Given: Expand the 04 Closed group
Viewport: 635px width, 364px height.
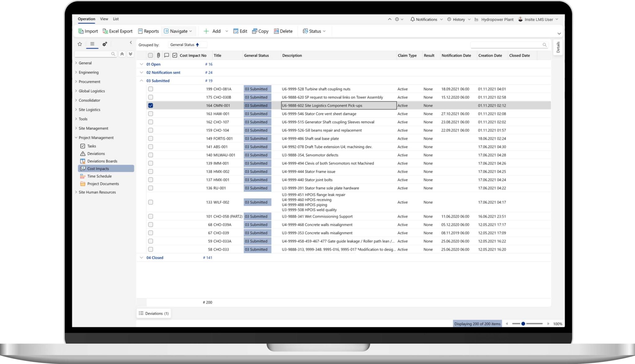Looking at the screenshot, I should pyautogui.click(x=142, y=257).
